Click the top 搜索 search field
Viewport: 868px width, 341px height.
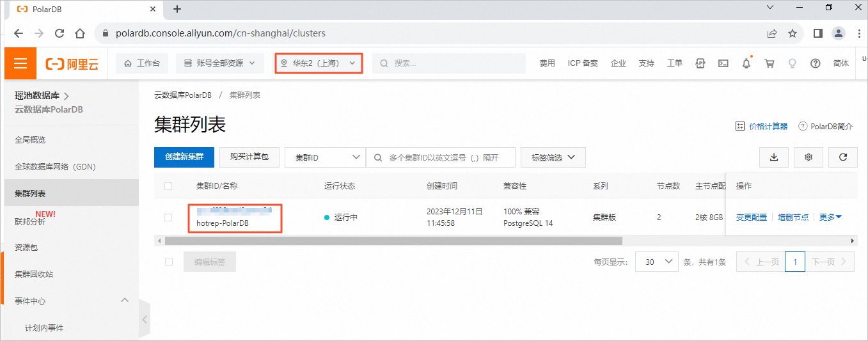(x=448, y=63)
